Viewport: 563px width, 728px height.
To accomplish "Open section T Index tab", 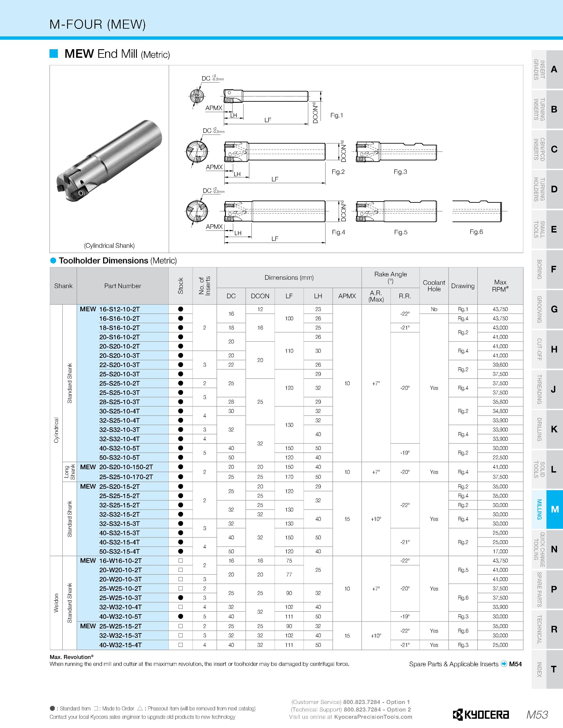I will 547,669.
